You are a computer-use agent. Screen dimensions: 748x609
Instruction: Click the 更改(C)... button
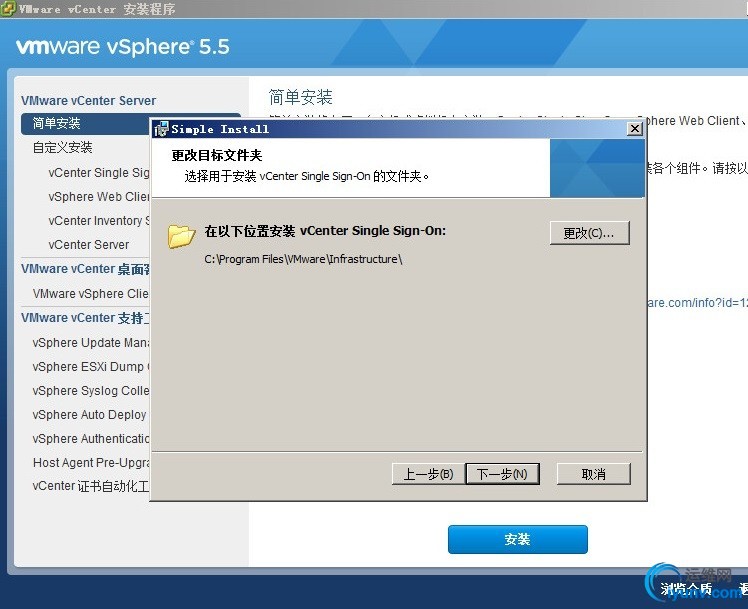click(x=590, y=233)
